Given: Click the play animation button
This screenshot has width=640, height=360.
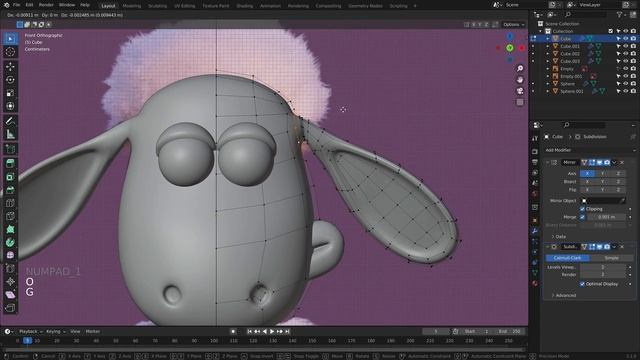Looking at the screenshot, I should (272, 331).
